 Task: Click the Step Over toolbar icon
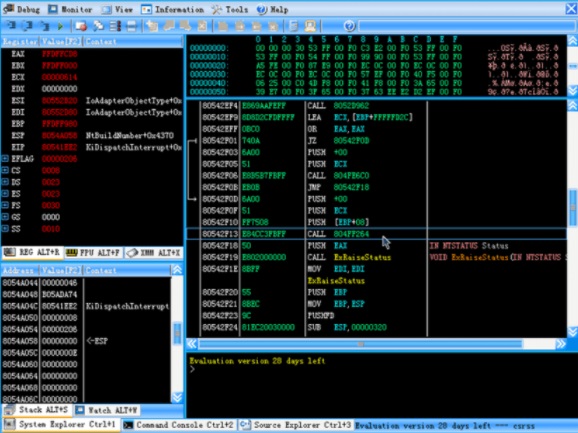(28, 25)
